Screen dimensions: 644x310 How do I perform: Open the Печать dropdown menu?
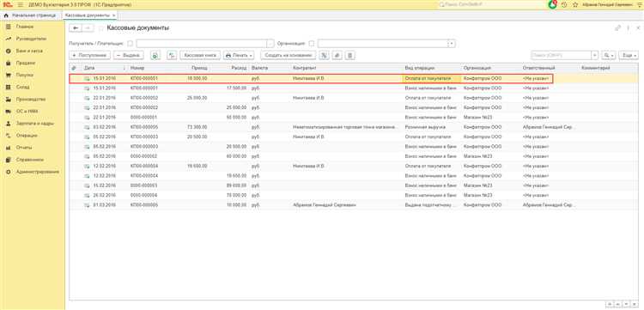[239, 55]
